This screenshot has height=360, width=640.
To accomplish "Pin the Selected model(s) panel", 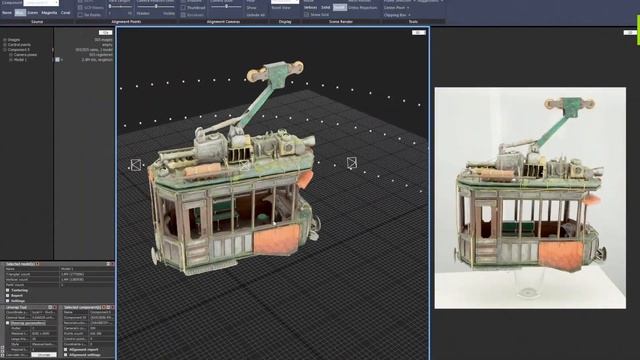I will point(108,264).
